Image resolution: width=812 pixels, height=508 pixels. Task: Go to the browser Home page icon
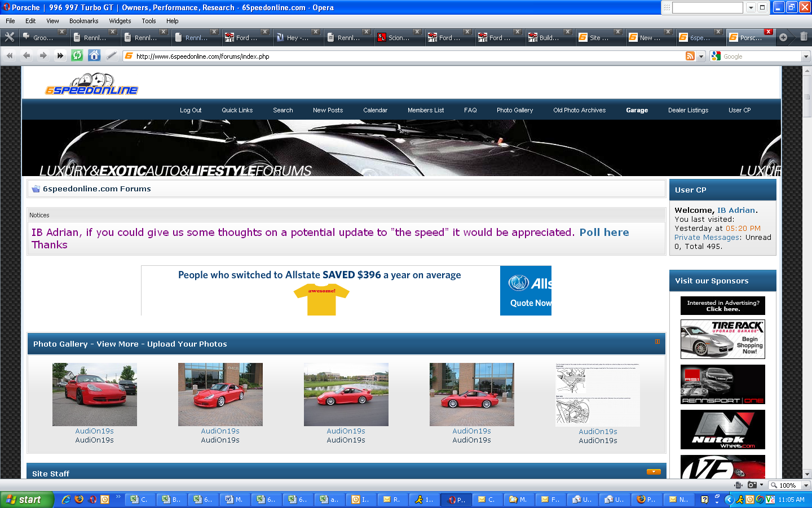click(94, 55)
